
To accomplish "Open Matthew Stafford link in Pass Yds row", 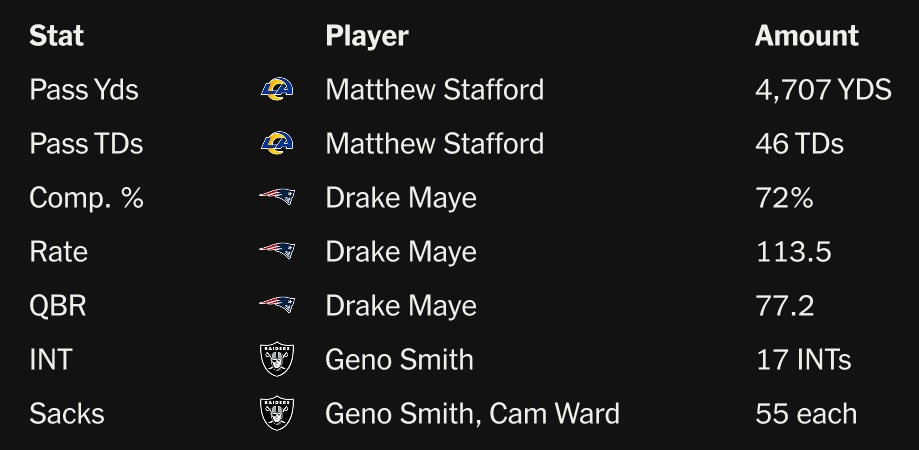I will (x=434, y=90).
